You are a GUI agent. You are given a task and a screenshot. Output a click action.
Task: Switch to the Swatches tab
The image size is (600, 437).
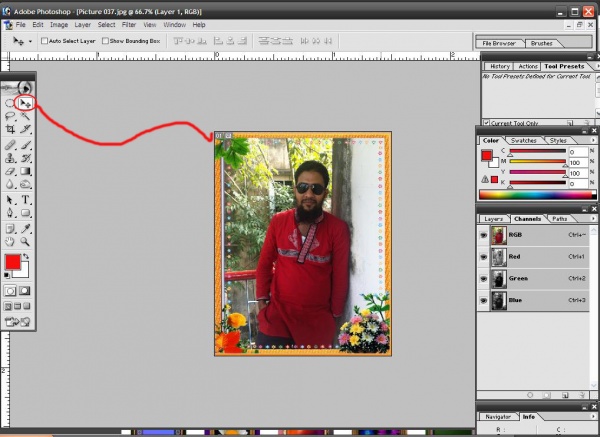[x=524, y=140]
